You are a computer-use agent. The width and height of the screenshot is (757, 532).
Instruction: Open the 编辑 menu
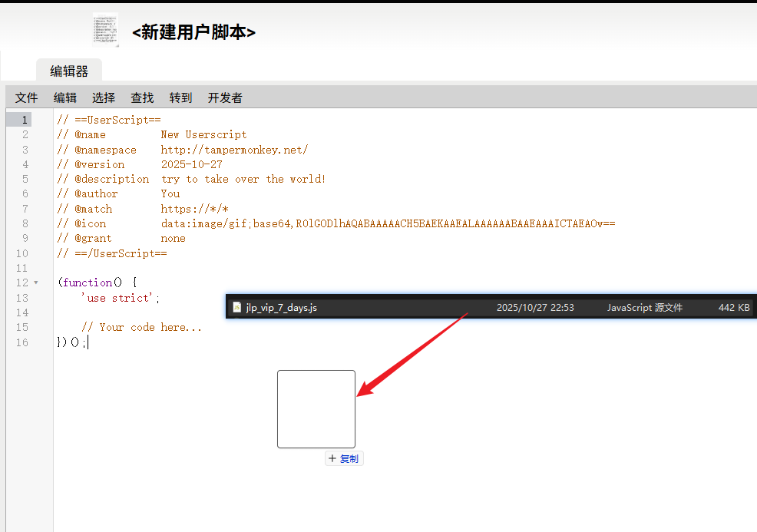(65, 97)
